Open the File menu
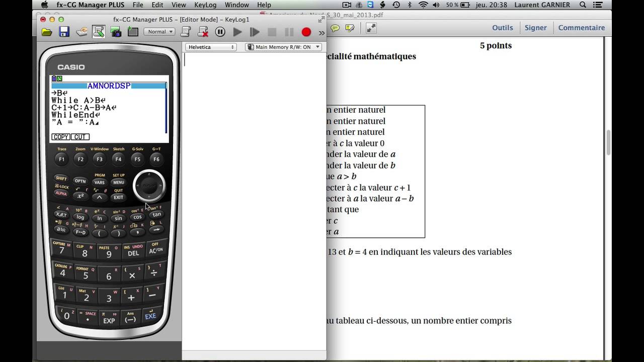 click(x=138, y=5)
